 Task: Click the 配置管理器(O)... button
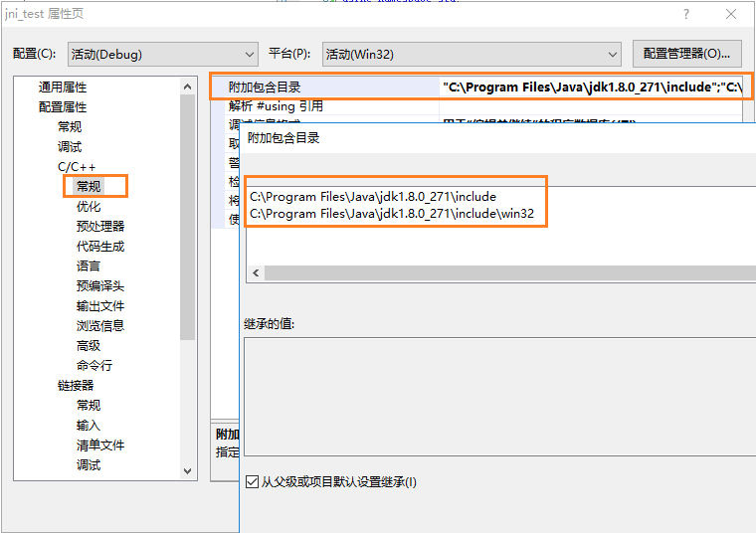pyautogui.click(x=686, y=54)
